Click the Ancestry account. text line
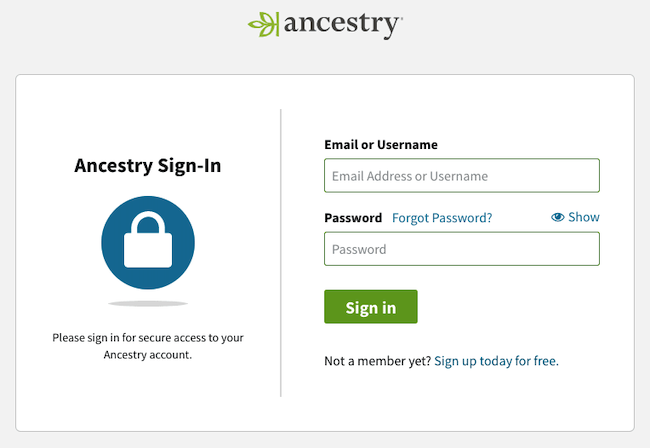Viewport: 650px width, 448px height. [148, 355]
